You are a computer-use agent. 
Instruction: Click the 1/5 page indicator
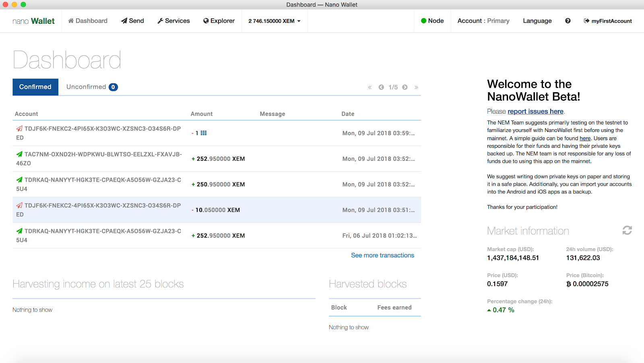[393, 87]
